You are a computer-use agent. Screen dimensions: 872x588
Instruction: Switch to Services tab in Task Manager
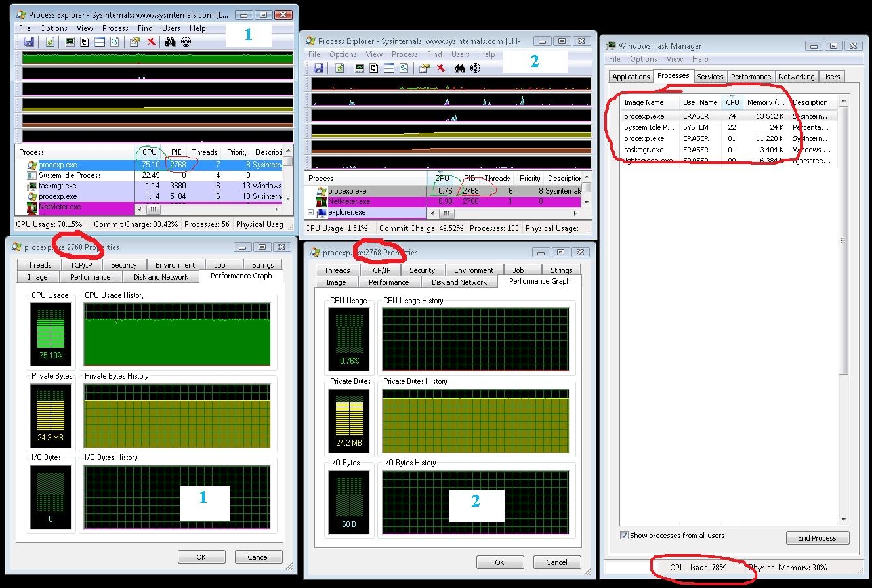[x=710, y=77]
